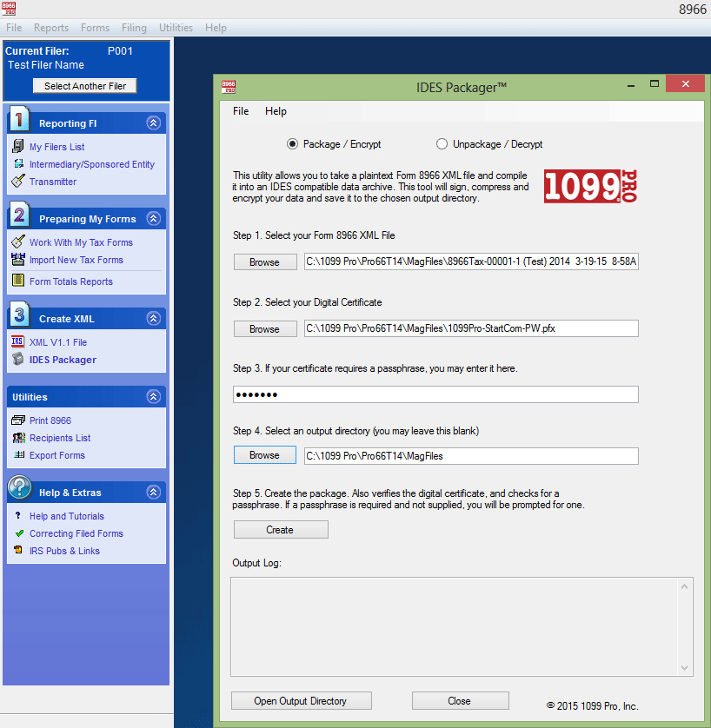Click the Output Log scroll up arrow
This screenshot has width=711, height=728.
point(684,586)
